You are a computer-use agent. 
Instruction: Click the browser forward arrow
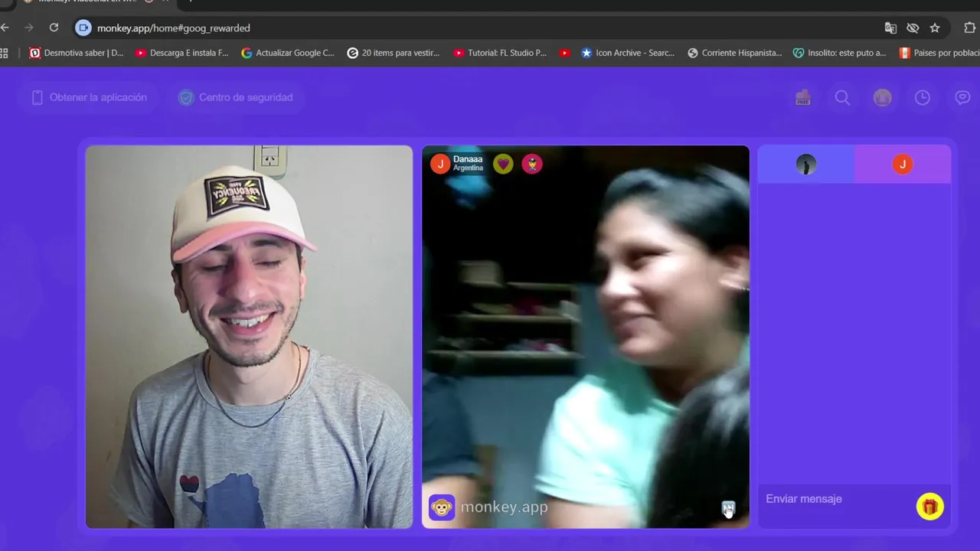pos(29,28)
